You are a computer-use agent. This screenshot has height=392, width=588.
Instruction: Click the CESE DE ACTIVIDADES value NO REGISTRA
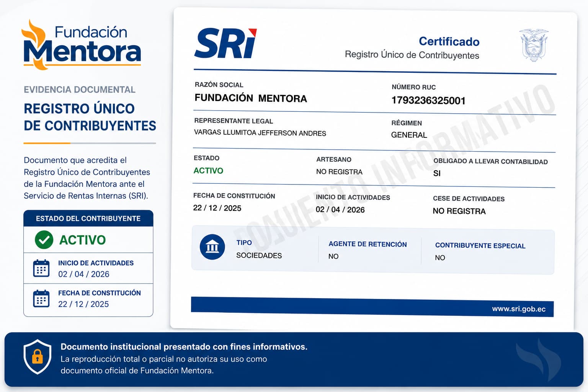point(459,211)
